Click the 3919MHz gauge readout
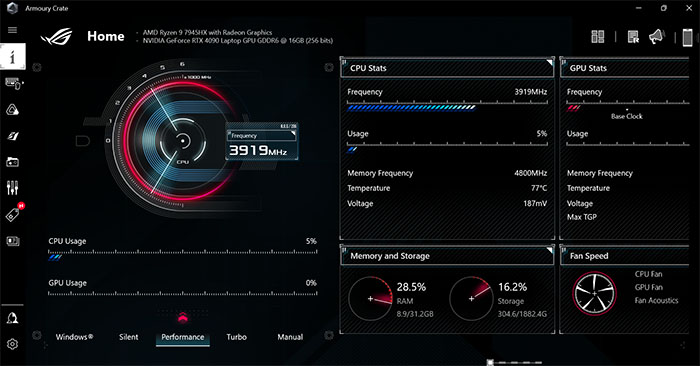Viewport: 700px width, 366px height. click(x=258, y=150)
